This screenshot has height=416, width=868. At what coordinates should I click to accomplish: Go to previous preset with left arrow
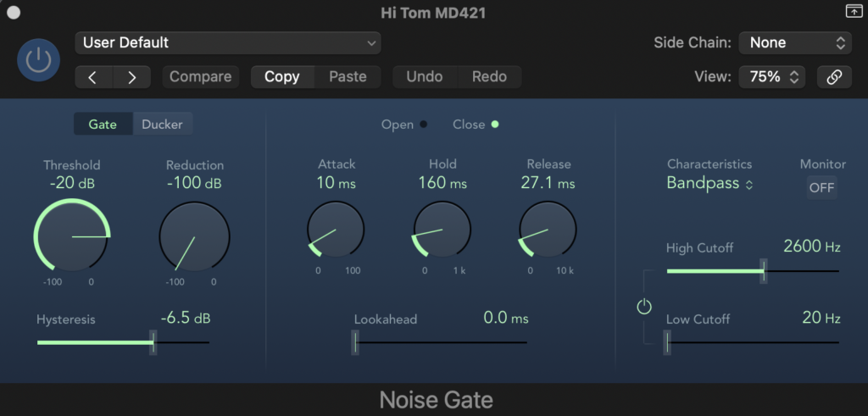pyautogui.click(x=93, y=77)
